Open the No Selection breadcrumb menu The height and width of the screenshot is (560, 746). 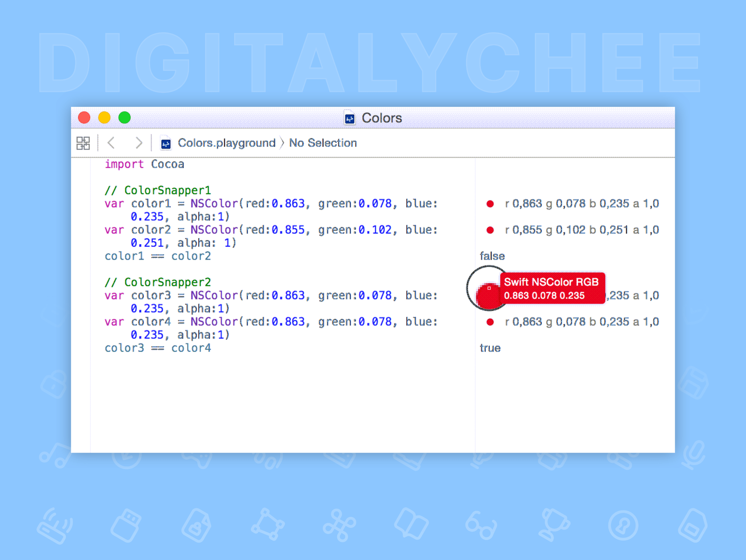pos(323,143)
